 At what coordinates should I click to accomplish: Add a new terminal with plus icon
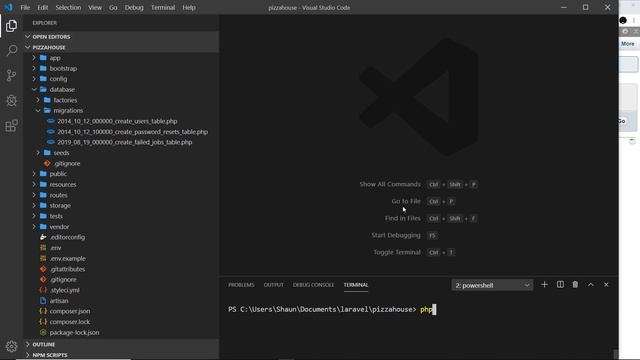coord(544,284)
